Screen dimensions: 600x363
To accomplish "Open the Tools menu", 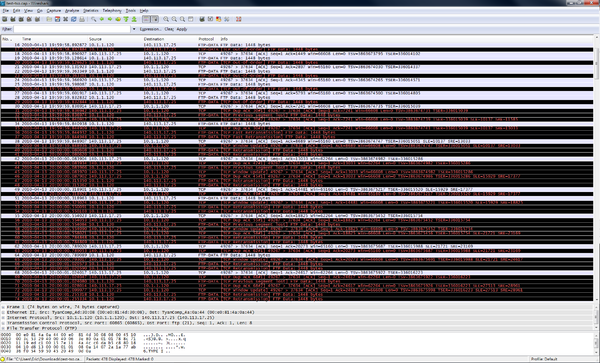I will click(x=130, y=11).
